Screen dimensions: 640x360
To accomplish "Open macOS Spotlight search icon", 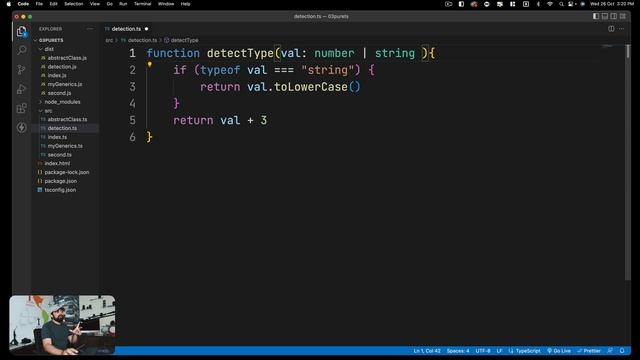I will [561, 4].
